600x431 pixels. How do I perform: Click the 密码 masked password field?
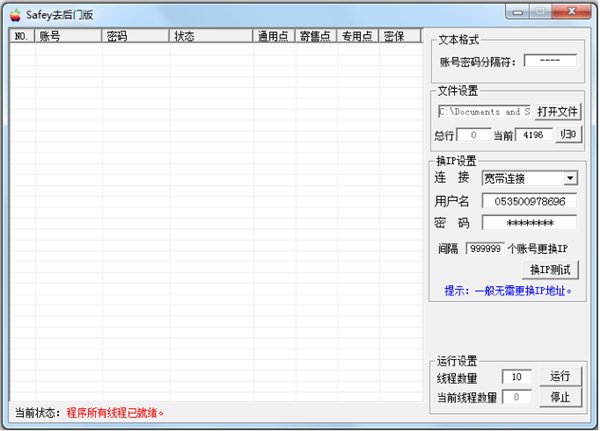[529, 223]
